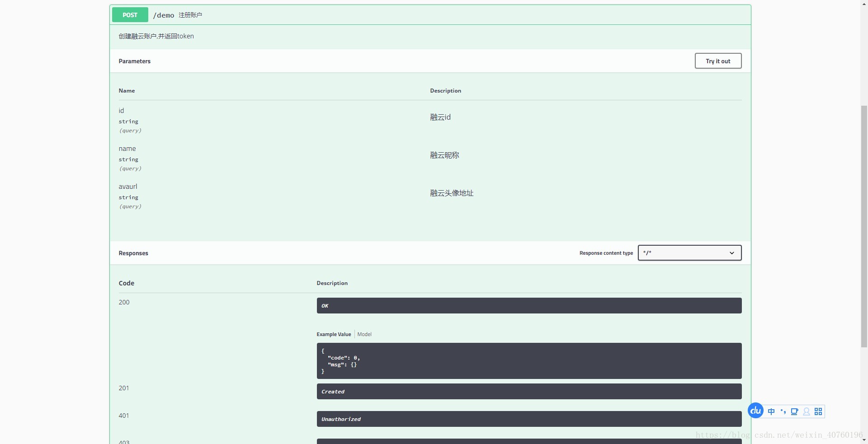
Task: Open the IME user account icon
Action: tap(807, 411)
